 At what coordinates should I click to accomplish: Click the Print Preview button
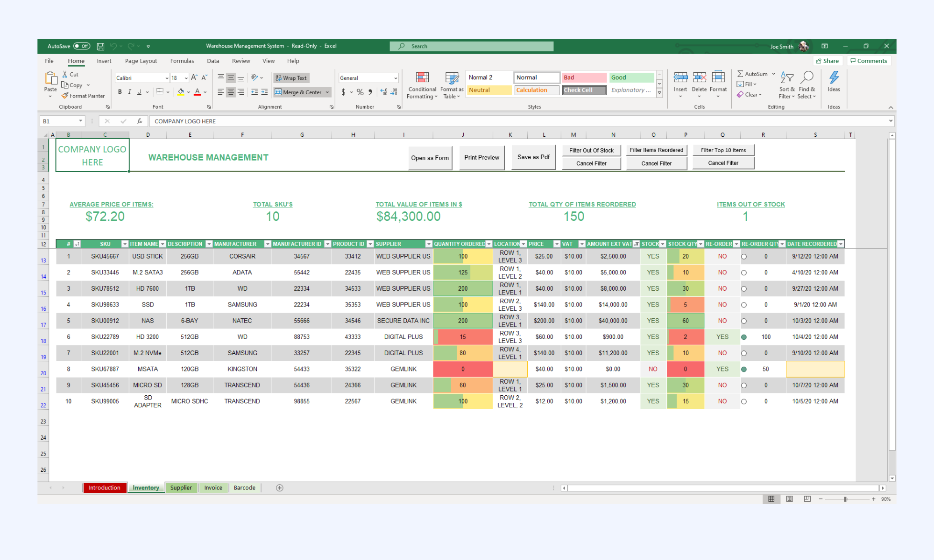click(x=481, y=158)
